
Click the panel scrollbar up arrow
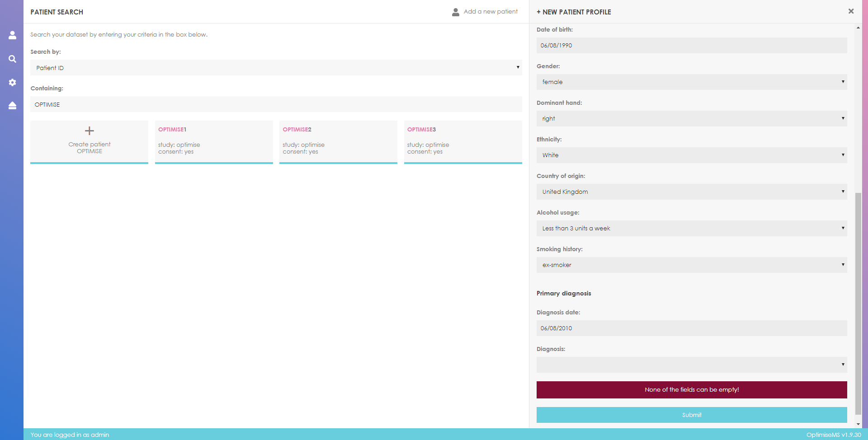[x=858, y=28]
